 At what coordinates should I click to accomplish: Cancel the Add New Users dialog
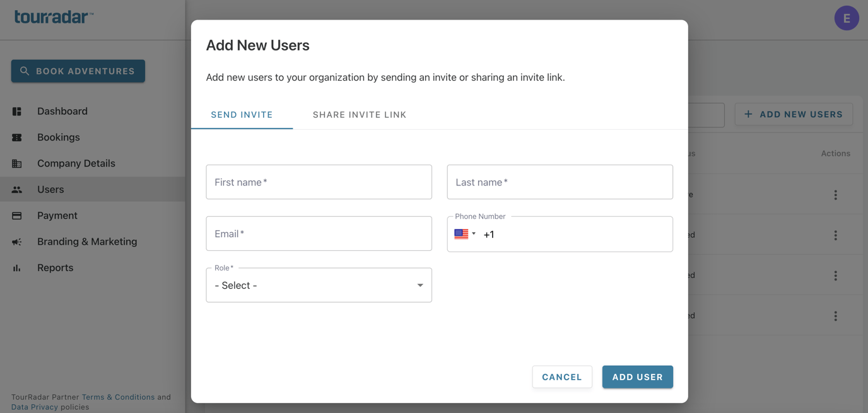tap(561, 376)
